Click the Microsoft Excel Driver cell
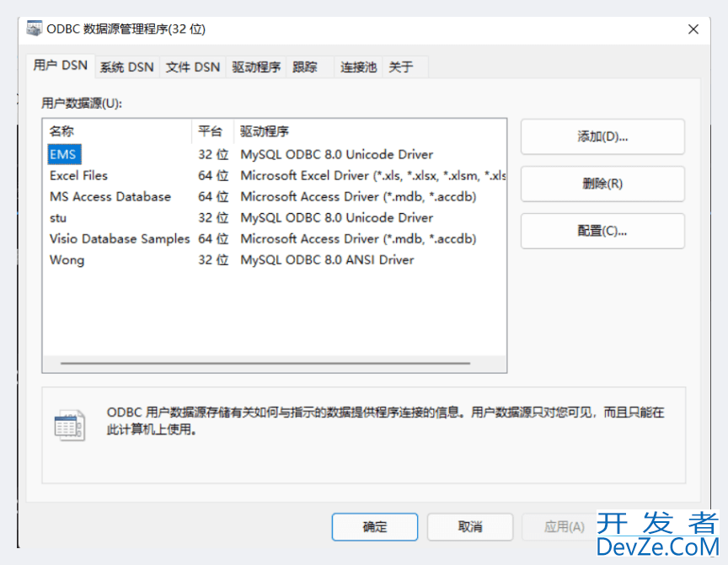 (372, 176)
